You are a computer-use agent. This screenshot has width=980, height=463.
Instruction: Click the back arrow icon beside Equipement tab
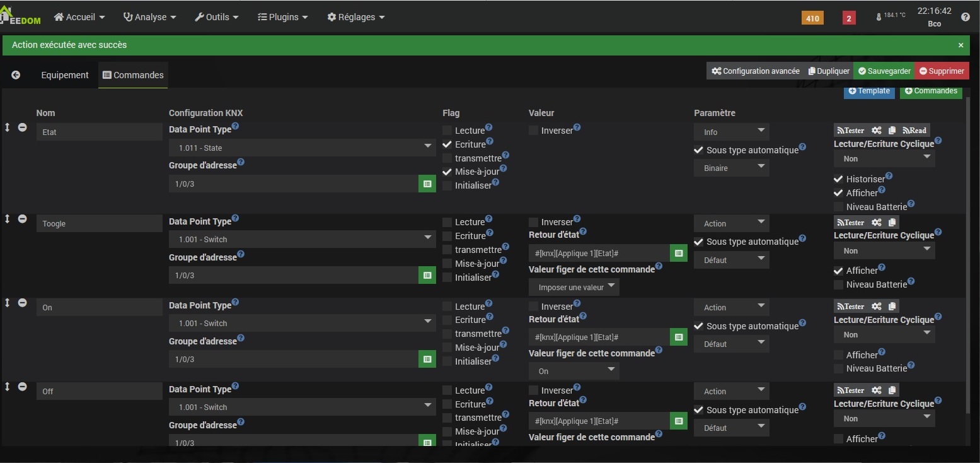(x=16, y=75)
